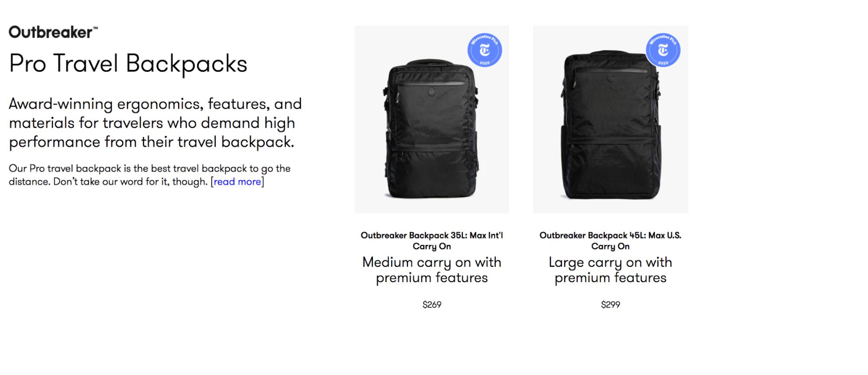868x375 pixels.
Task: Click the round logo emblem on 35L backpack
Action: pos(431,92)
